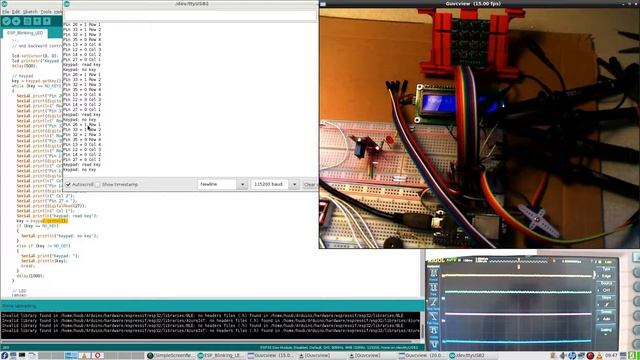Screen dimensions: 640x360
Task: Click the '// LED' comment line
Action: tap(19, 291)
